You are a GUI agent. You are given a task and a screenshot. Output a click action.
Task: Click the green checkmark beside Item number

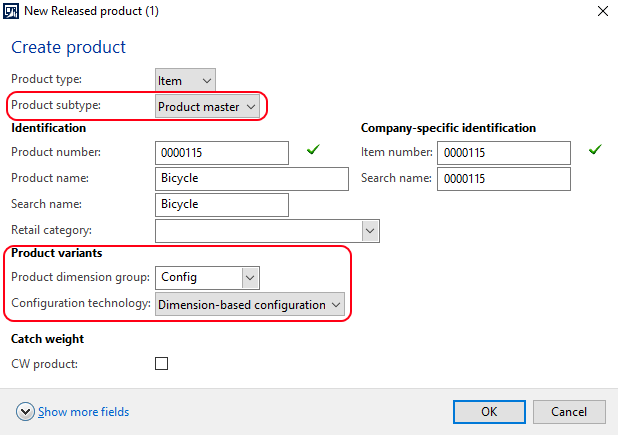(595, 150)
